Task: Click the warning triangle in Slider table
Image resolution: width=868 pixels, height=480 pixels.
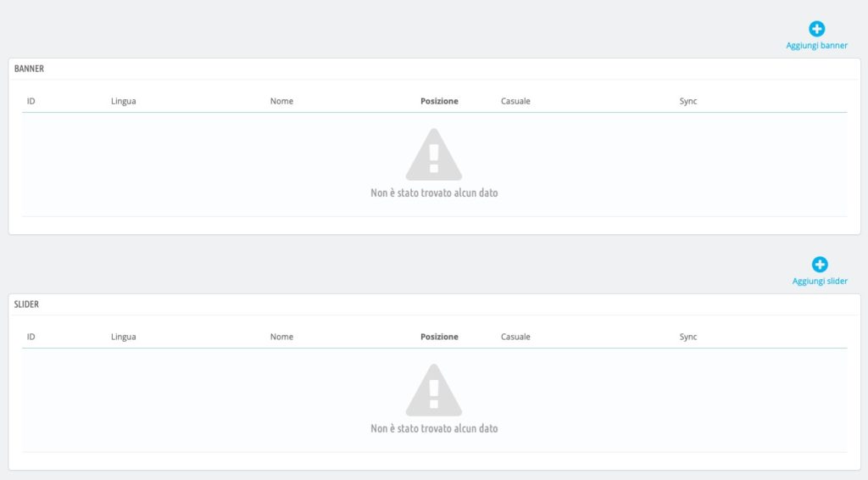Action: pyautogui.click(x=434, y=390)
